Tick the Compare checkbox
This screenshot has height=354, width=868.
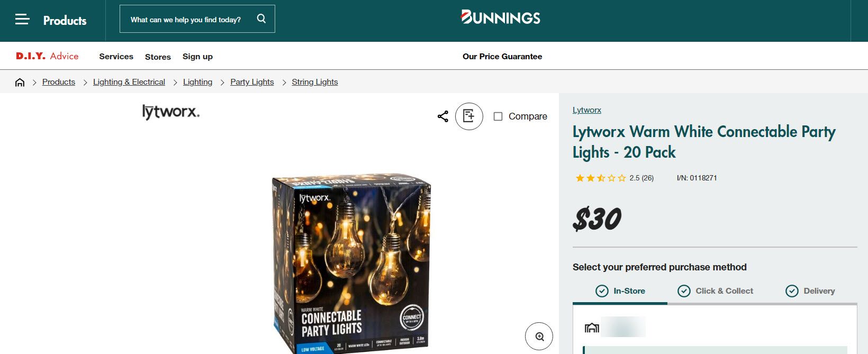498,116
